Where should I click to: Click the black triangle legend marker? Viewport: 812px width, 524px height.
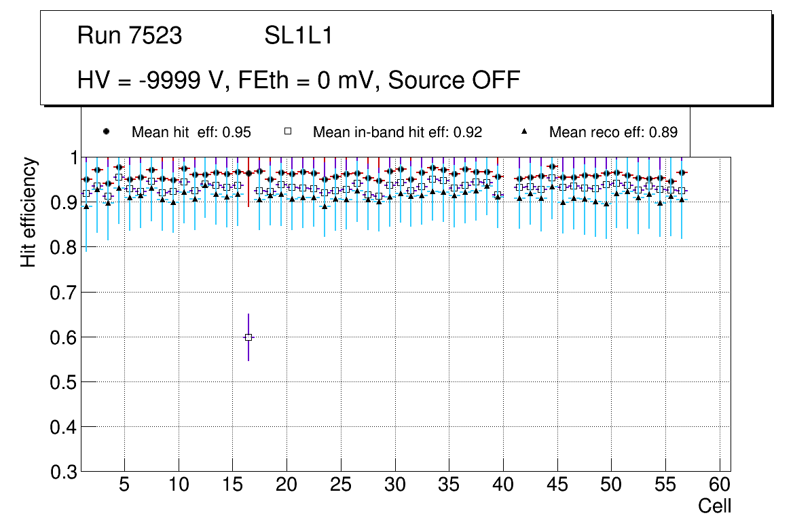coord(523,132)
